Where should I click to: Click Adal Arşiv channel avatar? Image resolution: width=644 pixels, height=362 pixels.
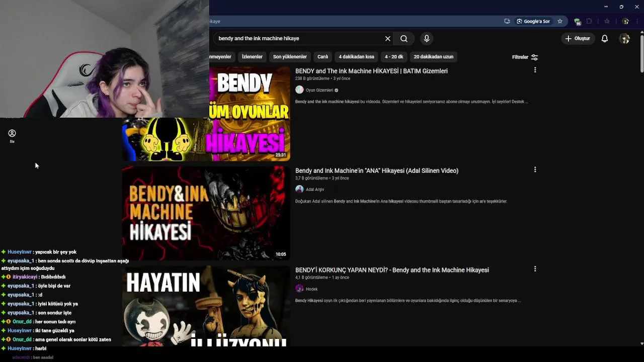pos(299,189)
